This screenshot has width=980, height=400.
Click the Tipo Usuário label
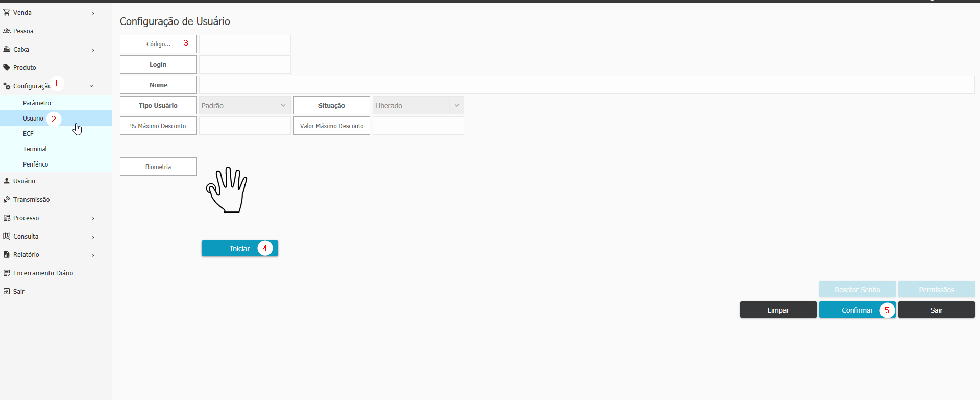[158, 105]
